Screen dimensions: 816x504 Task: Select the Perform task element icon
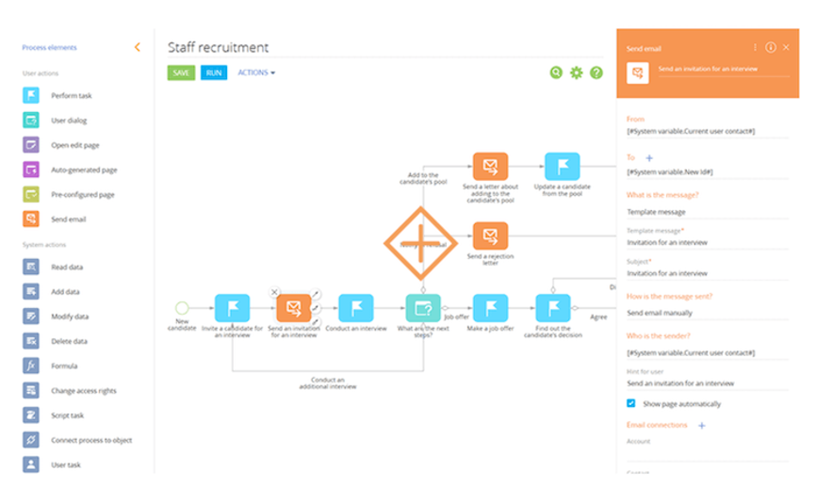(x=31, y=95)
